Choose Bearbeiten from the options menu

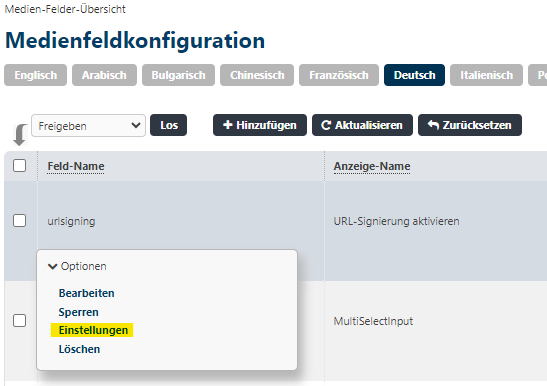87,293
